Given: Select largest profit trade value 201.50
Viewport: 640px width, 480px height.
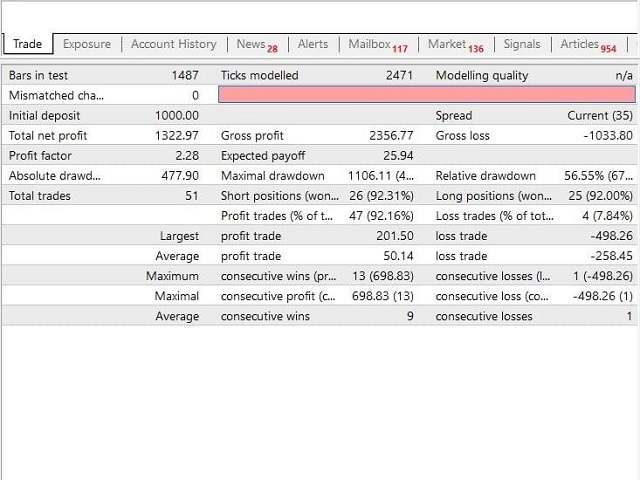Looking at the screenshot, I should (395, 236).
